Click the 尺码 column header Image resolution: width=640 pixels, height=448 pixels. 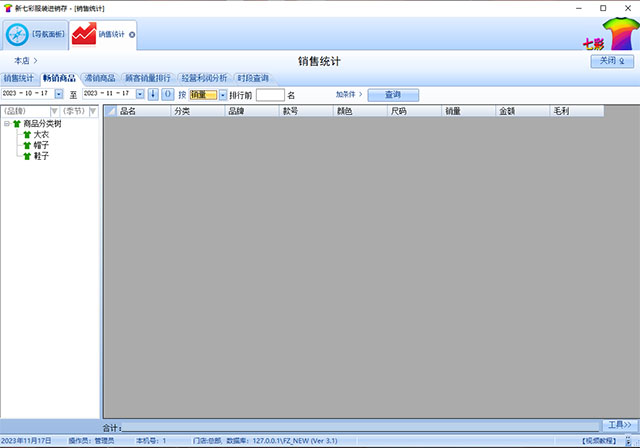(x=414, y=111)
